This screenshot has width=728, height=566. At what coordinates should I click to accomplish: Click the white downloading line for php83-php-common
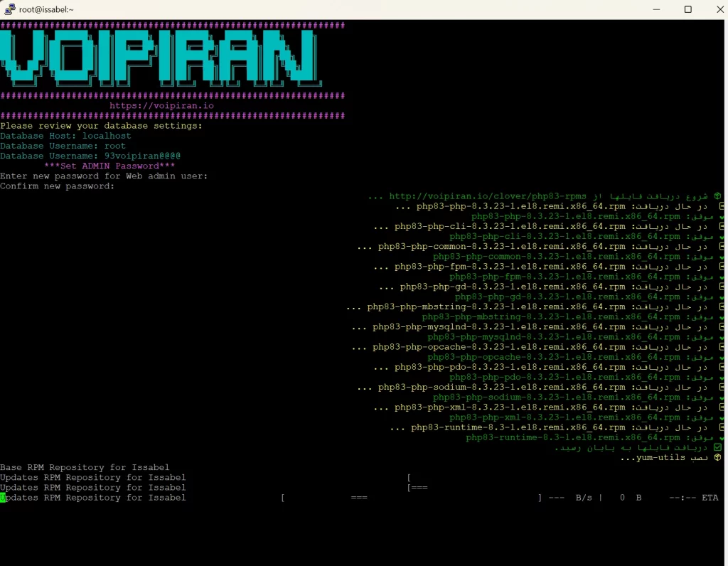tap(540, 247)
